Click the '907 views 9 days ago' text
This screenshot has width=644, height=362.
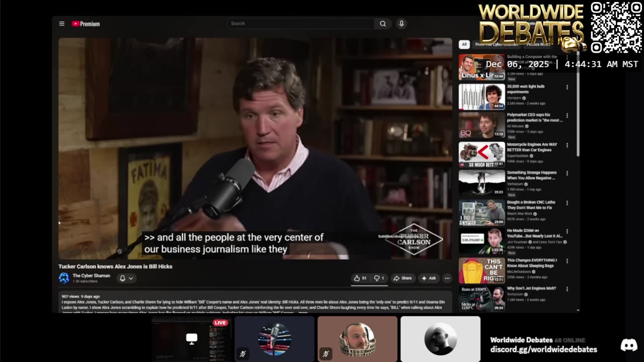pos(80,297)
